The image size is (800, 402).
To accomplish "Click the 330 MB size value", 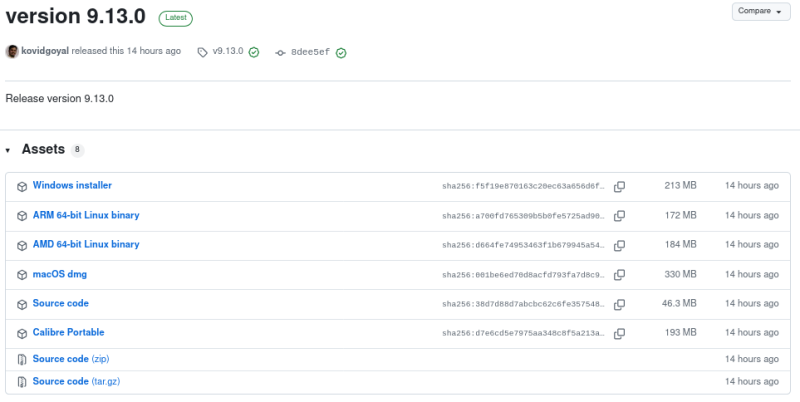I will click(680, 274).
